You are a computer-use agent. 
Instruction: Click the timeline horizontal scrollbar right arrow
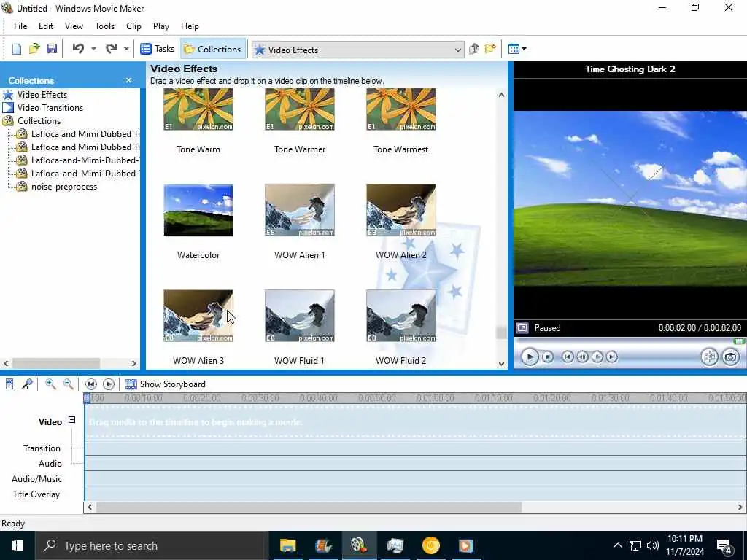point(741,507)
